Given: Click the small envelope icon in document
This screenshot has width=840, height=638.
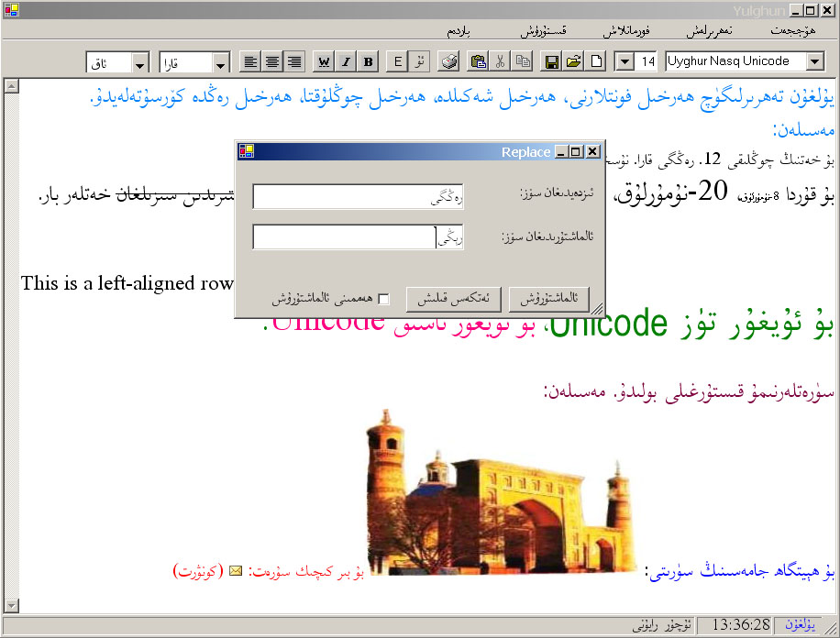Looking at the screenshot, I should point(236,571).
